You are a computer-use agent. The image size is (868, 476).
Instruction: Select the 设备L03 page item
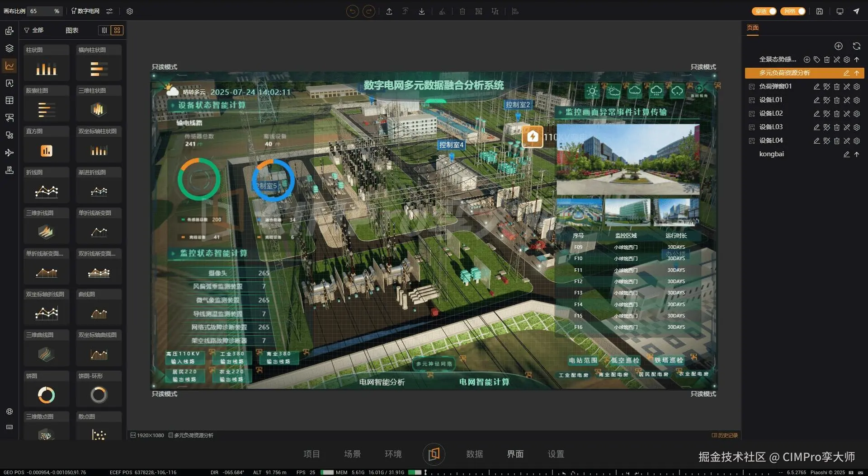[x=771, y=127]
